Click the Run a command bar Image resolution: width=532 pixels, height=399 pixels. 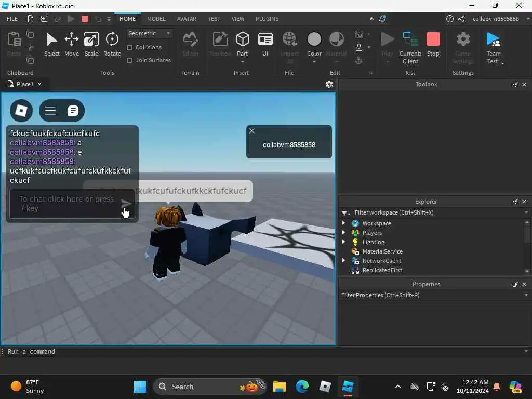click(x=264, y=352)
